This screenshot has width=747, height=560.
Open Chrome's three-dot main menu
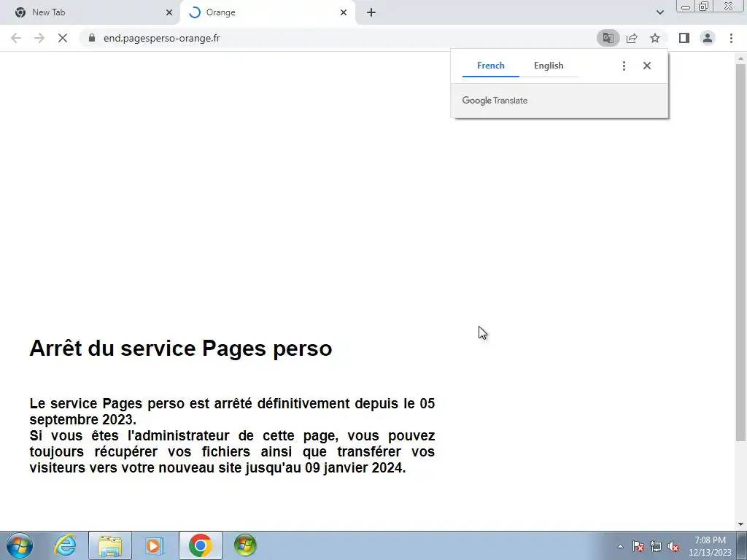pyautogui.click(x=731, y=38)
